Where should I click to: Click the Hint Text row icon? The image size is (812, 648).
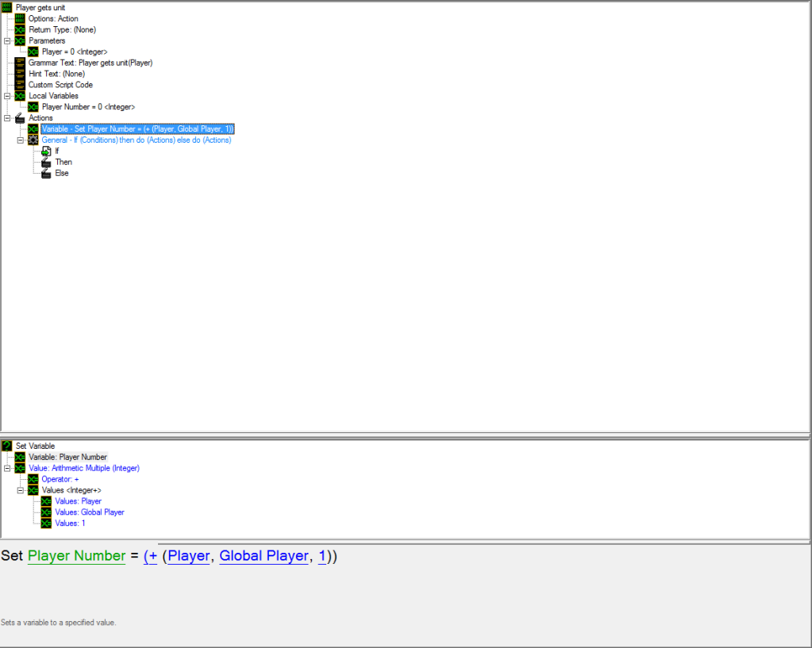point(20,74)
